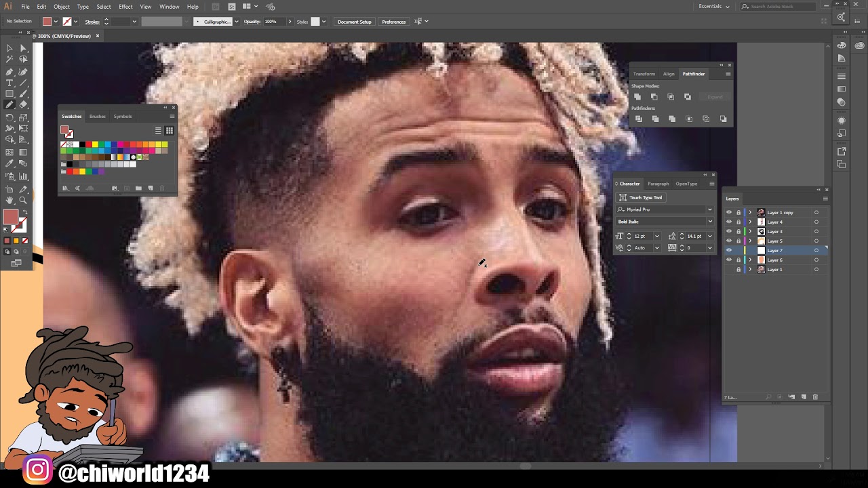Open the File menu
Image resolution: width=868 pixels, height=488 pixels.
tap(25, 7)
